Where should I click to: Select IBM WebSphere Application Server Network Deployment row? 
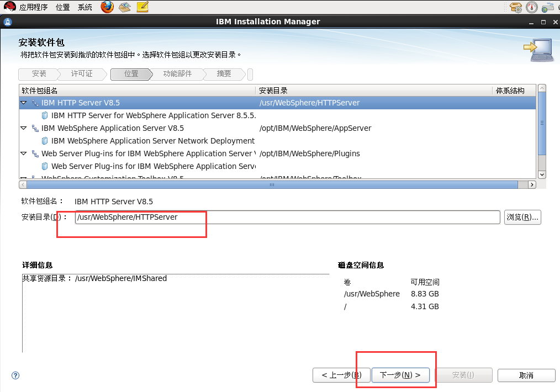[x=277, y=141]
